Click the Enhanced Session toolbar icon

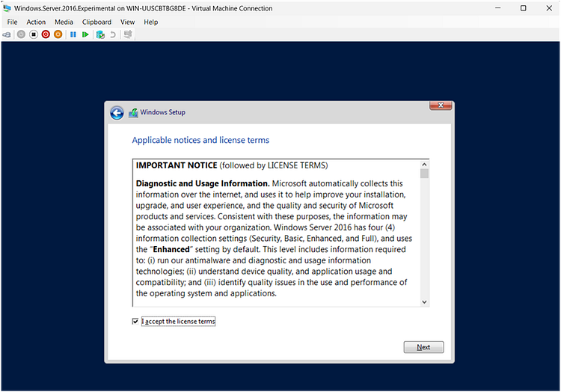point(128,34)
